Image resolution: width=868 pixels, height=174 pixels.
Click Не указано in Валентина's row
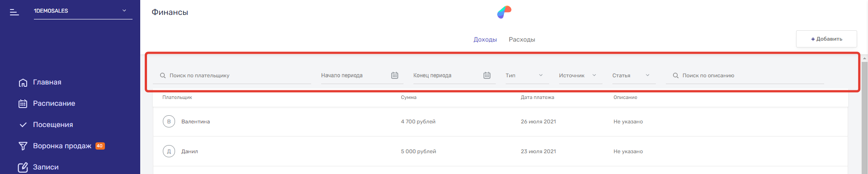(x=628, y=122)
